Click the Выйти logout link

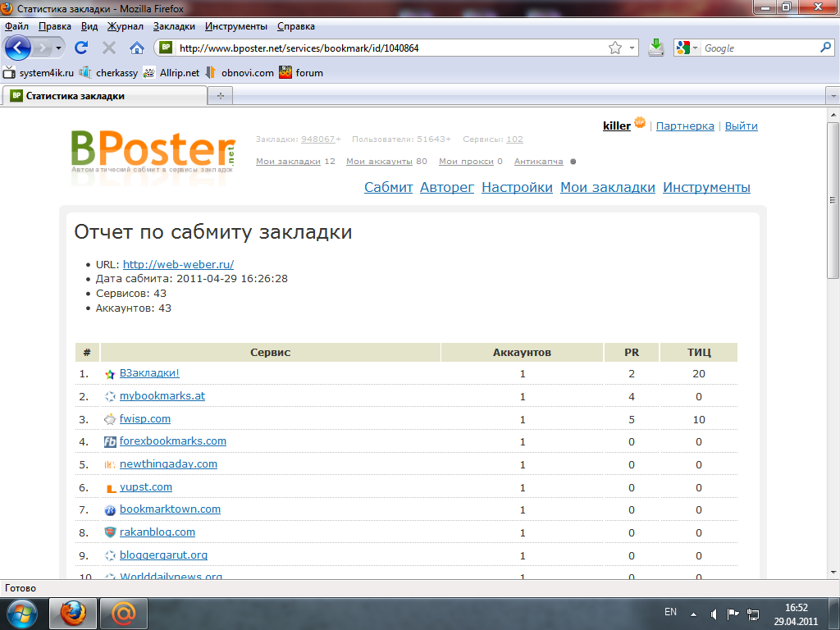point(742,126)
